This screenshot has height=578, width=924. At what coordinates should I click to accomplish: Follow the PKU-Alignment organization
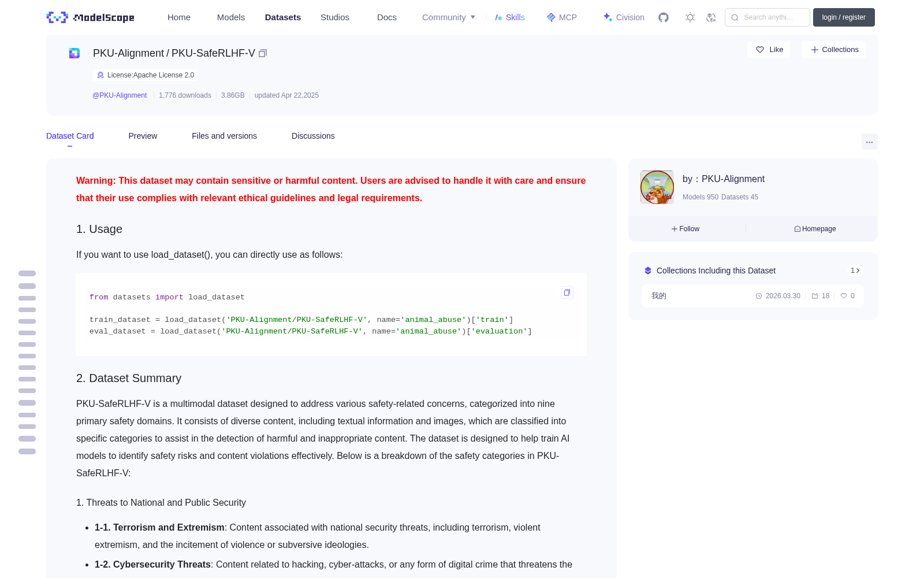(x=685, y=229)
